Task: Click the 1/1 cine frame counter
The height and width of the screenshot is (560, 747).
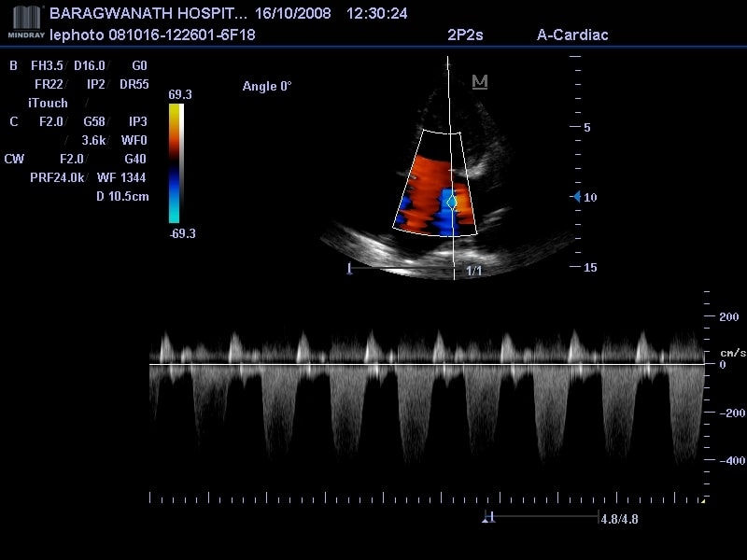Action: pos(474,271)
